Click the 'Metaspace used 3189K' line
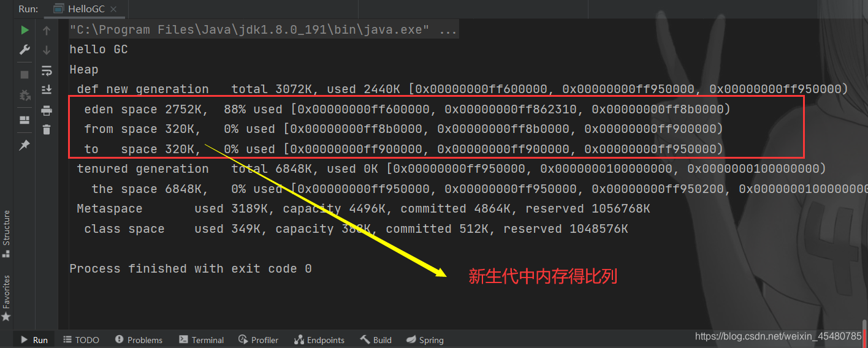This screenshot has height=348, width=868. click(363, 209)
